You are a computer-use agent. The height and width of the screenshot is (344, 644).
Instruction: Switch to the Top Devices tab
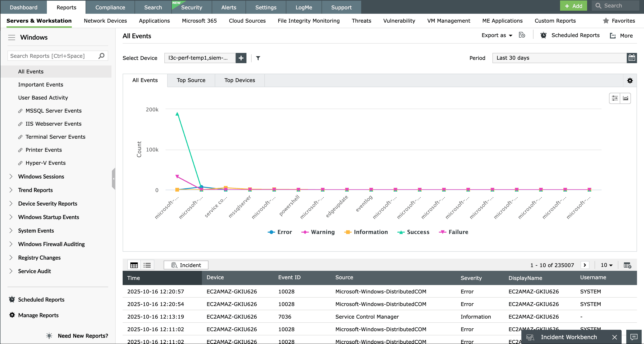pyautogui.click(x=239, y=80)
